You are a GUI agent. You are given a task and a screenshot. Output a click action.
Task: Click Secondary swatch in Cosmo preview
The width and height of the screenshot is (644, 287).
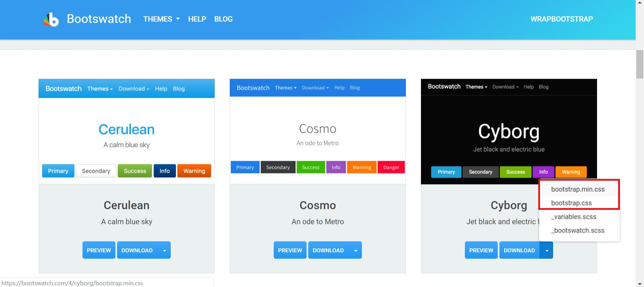pyautogui.click(x=278, y=167)
